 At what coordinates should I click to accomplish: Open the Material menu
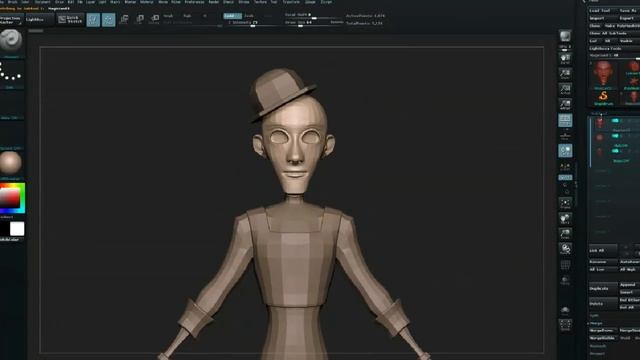tap(147, 2)
